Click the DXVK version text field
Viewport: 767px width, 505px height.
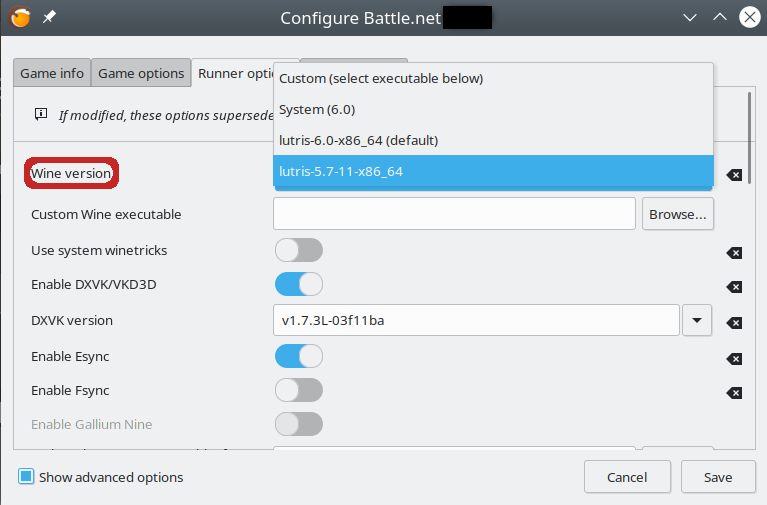pyautogui.click(x=476, y=320)
